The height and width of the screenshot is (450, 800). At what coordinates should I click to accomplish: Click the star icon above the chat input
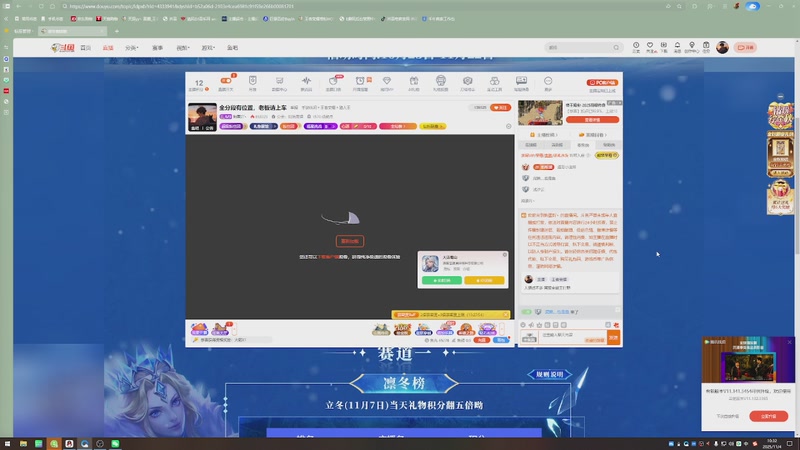(539, 324)
